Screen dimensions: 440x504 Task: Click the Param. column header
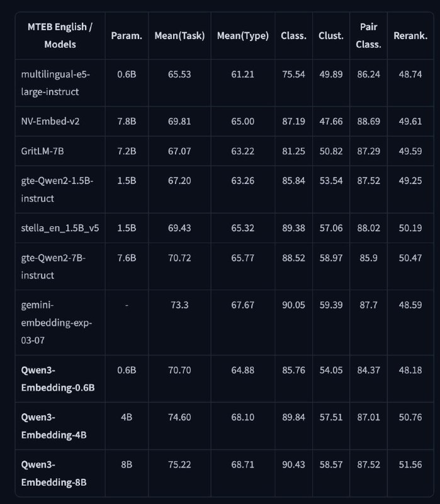coord(127,36)
